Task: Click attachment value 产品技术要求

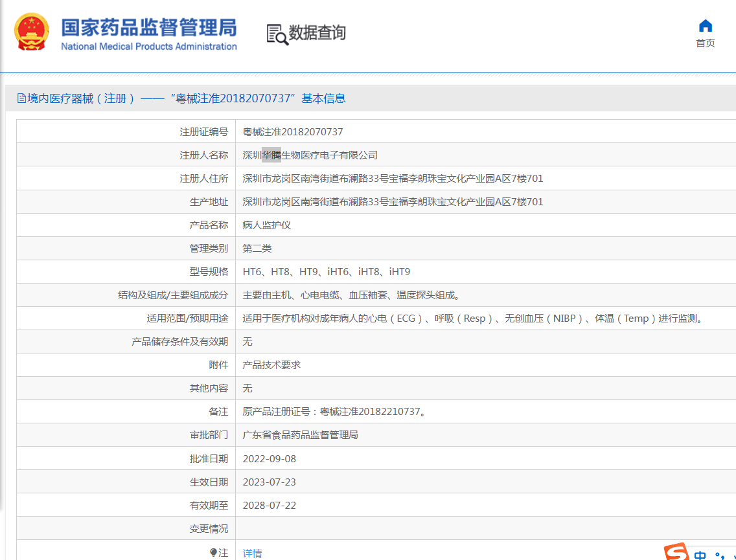Action: pyautogui.click(x=271, y=365)
